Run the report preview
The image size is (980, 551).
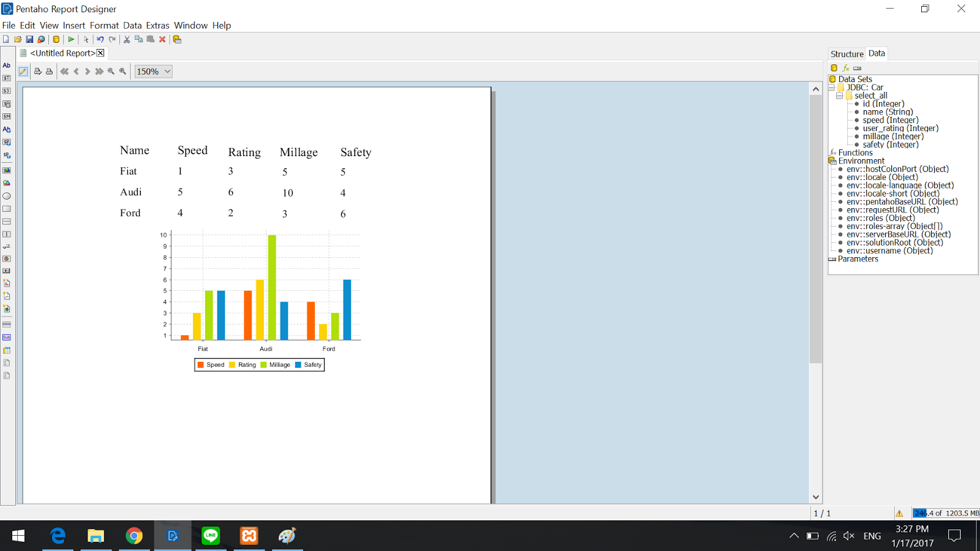click(70, 39)
